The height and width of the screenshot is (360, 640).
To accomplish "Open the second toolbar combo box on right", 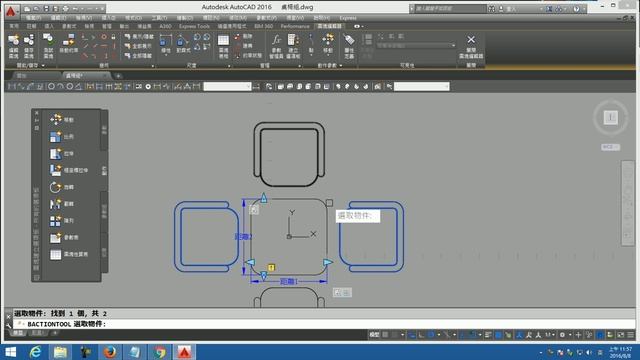I will tap(422, 86).
